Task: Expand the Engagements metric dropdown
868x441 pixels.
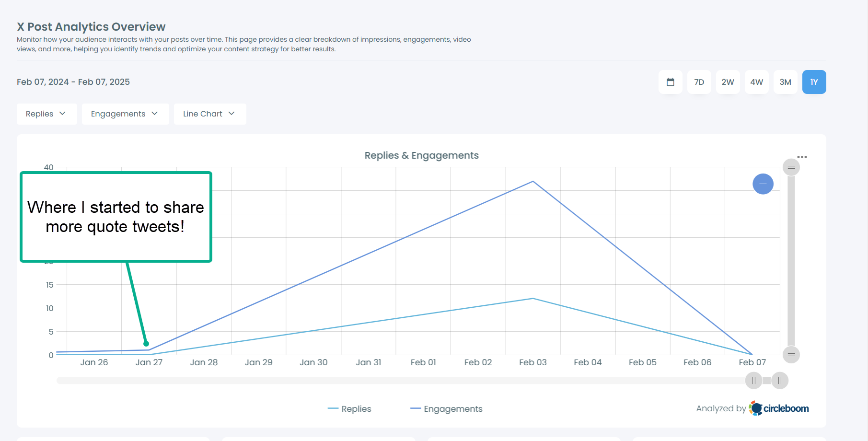Action: click(126, 114)
